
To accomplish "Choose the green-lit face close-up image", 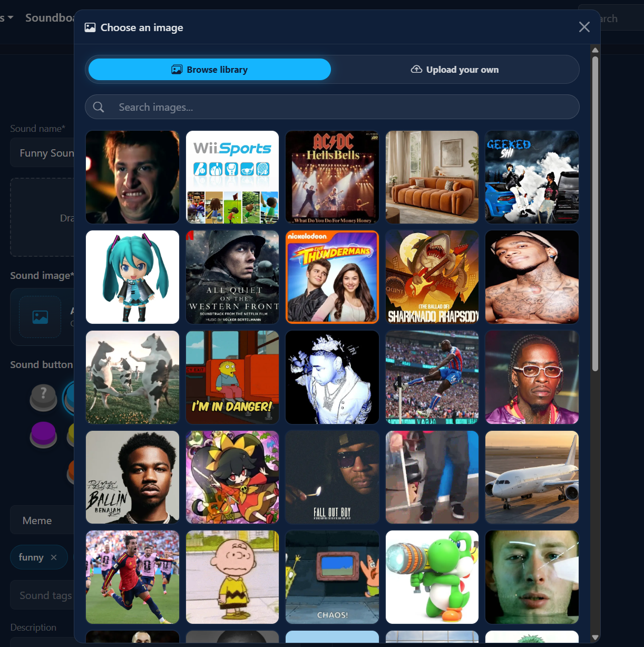I will click(532, 577).
